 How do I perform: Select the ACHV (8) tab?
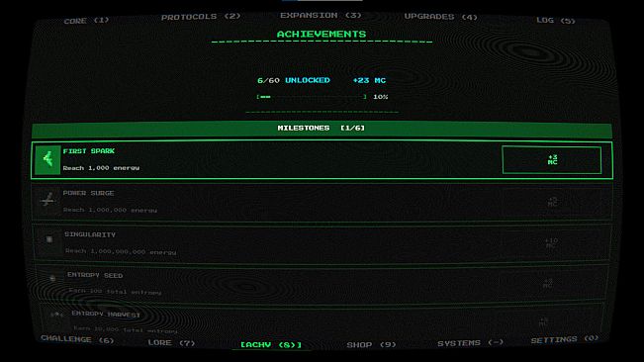[x=271, y=345]
